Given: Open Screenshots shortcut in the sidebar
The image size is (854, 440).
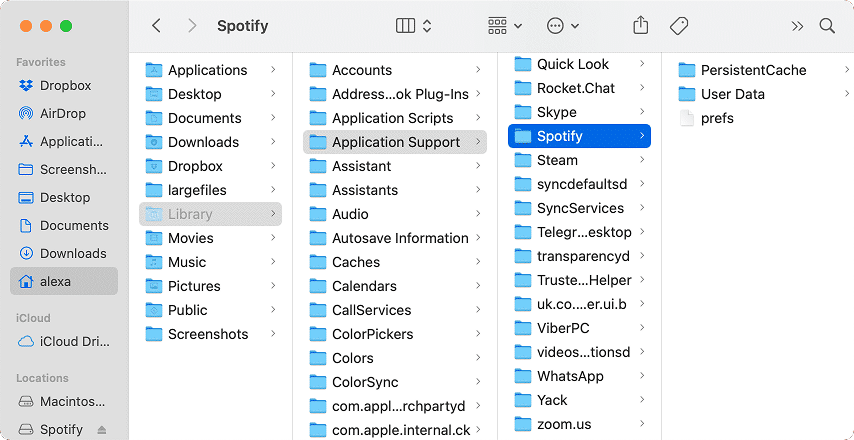Looking at the screenshot, I should (64, 169).
